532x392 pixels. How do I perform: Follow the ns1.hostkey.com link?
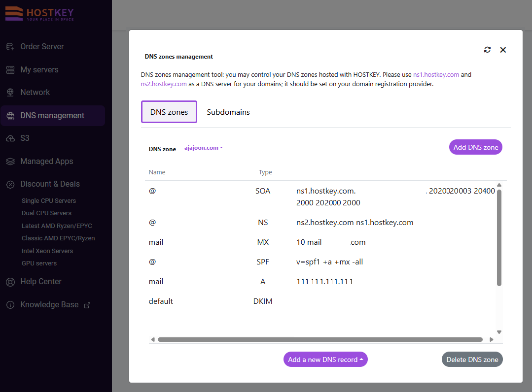[436, 74]
